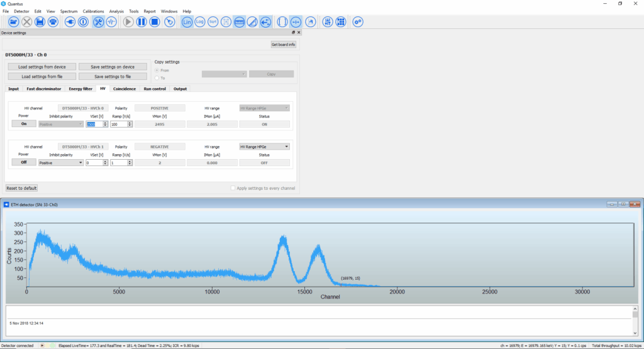
Task: Open HVCh 0 Inhibit polarity dropdown
Action: tap(61, 124)
